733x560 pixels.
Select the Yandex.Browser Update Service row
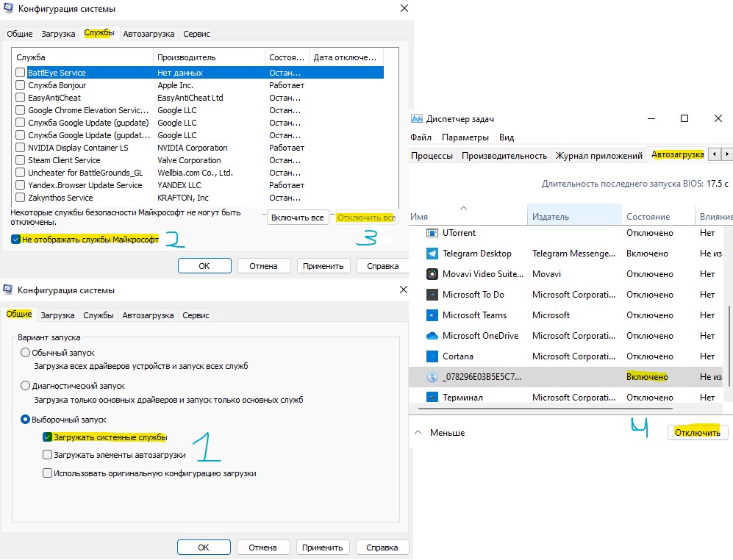pyautogui.click(x=199, y=185)
